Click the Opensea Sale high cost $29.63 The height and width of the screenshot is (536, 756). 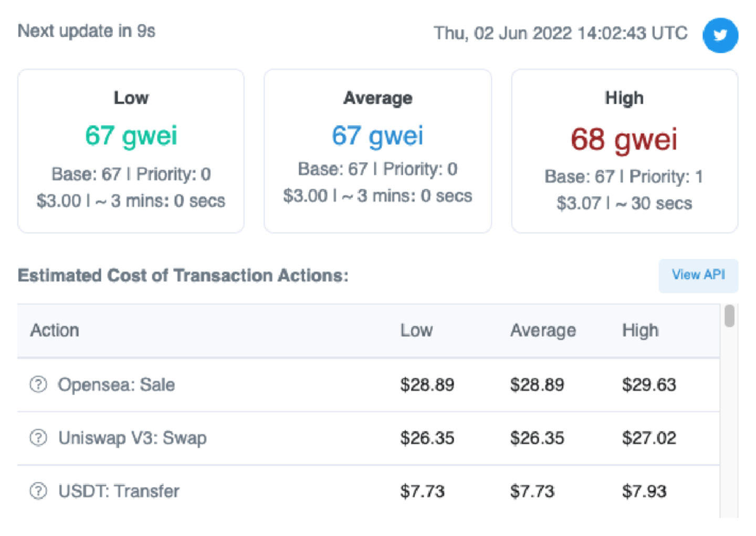coord(649,385)
